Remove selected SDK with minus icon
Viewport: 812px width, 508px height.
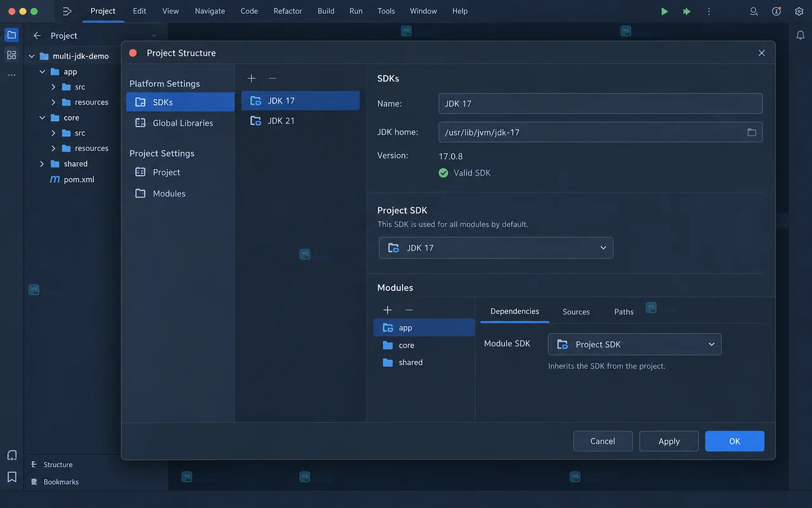point(272,78)
